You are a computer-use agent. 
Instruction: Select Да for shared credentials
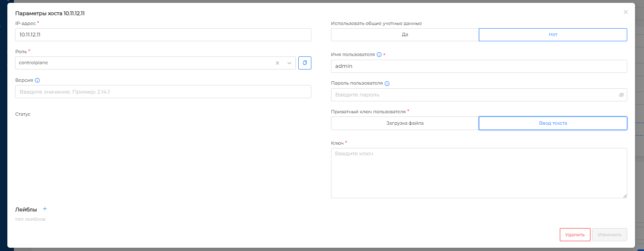coord(405,35)
